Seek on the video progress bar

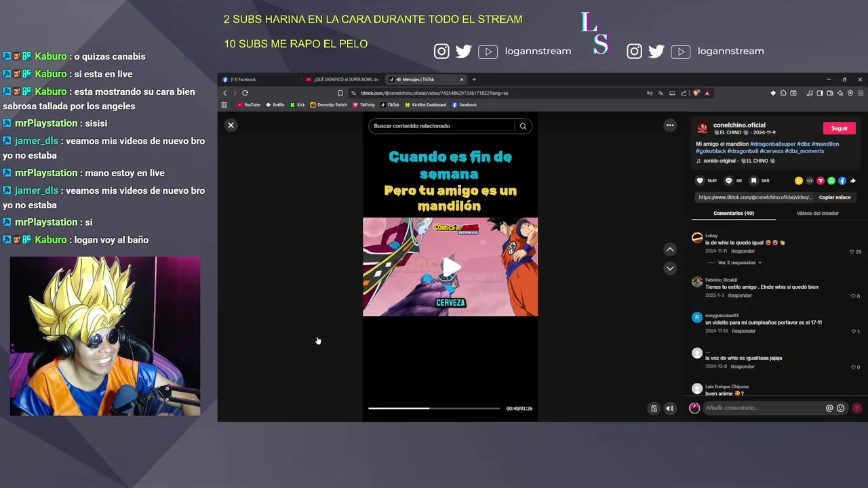[x=434, y=409]
